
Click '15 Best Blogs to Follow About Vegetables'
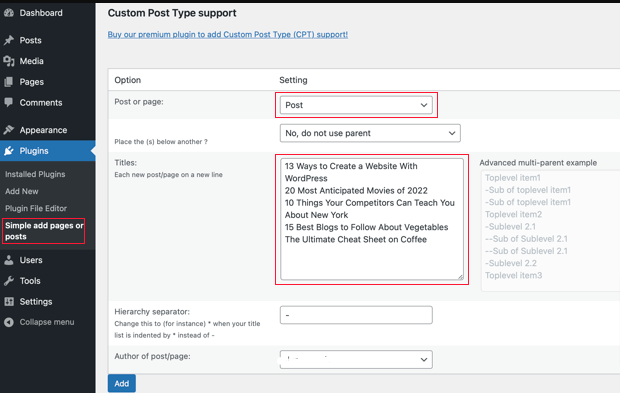tap(367, 227)
